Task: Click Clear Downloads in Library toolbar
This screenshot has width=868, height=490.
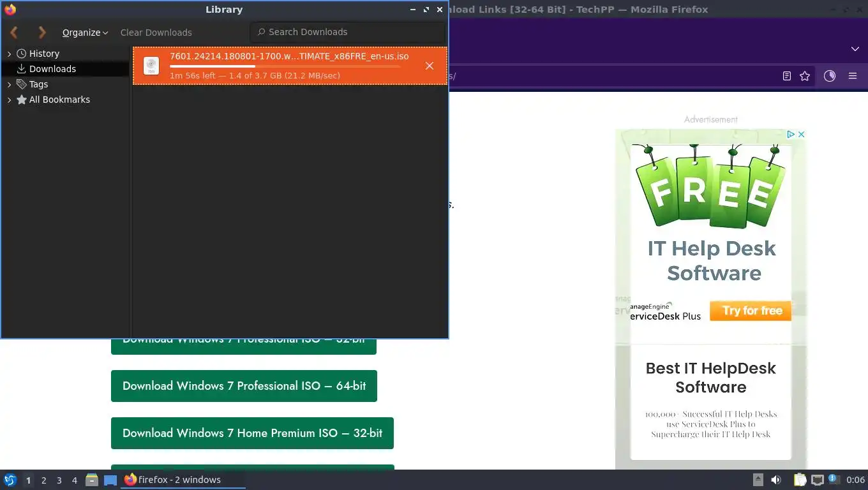Action: point(156,33)
